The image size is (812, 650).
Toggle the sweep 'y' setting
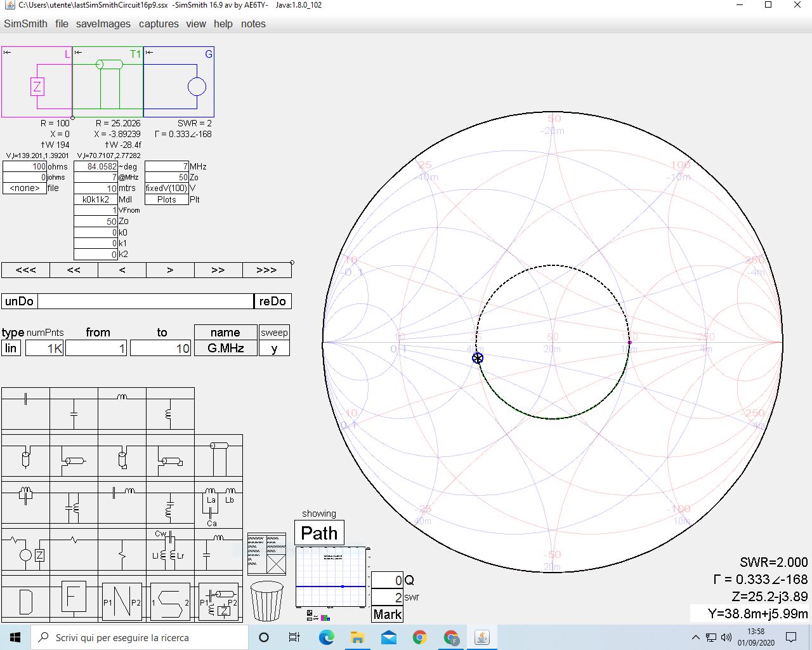point(274,348)
